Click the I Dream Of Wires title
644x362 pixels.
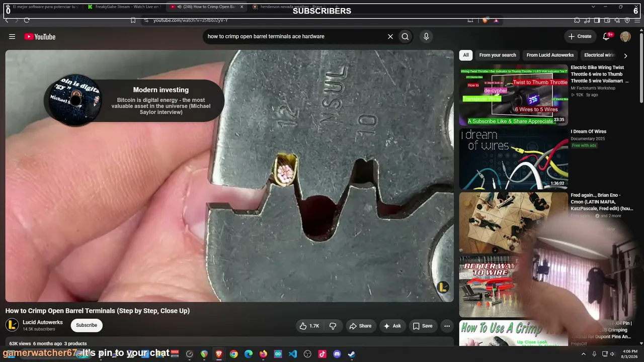point(589,132)
